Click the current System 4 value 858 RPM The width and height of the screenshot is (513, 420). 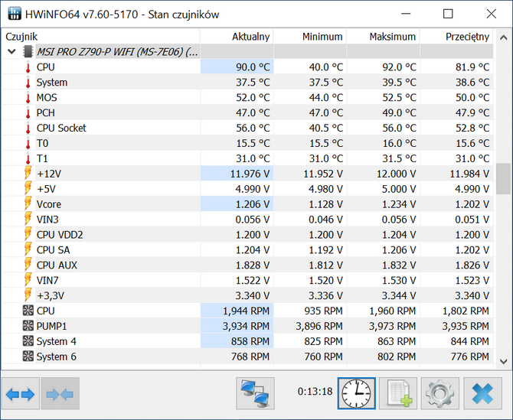point(250,341)
